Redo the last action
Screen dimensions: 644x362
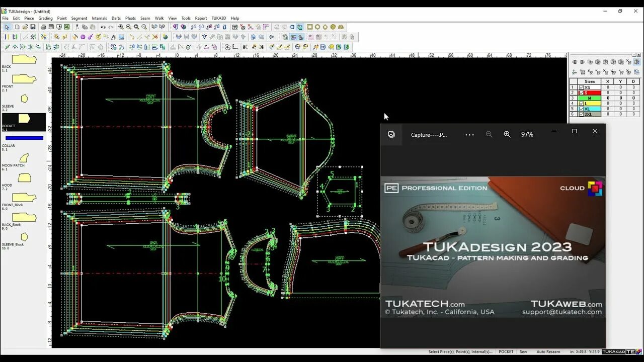pos(111,27)
